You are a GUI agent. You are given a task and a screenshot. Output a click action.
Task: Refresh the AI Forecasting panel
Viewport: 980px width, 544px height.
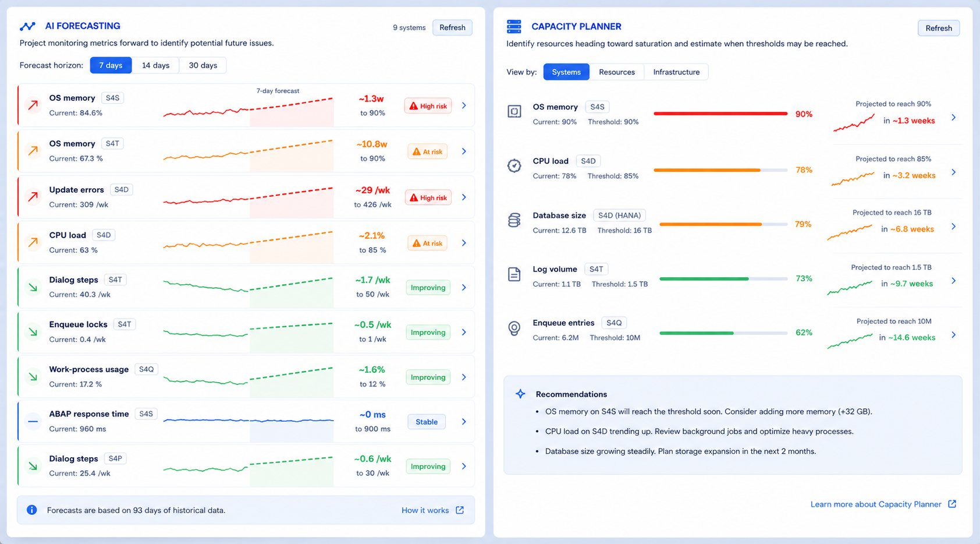(452, 27)
